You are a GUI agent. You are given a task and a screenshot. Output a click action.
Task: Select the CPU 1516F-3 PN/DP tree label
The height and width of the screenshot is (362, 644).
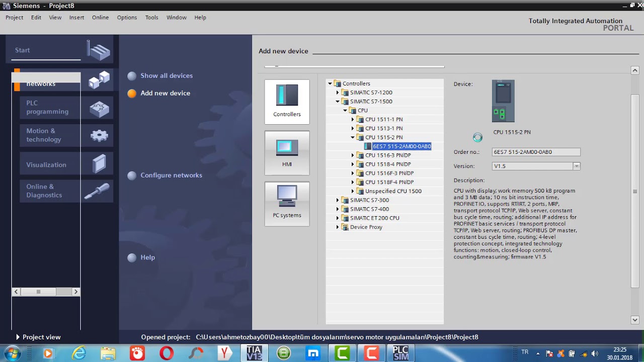point(389,173)
